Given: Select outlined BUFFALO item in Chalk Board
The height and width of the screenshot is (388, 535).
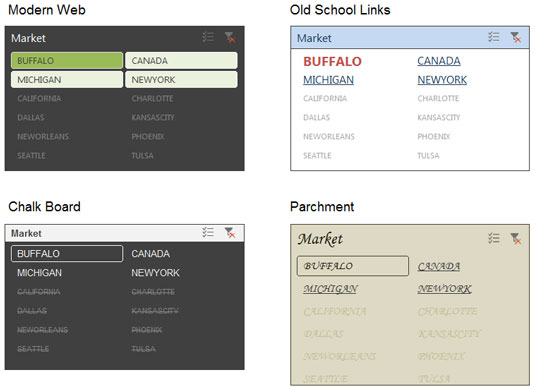Looking at the screenshot, I should pyautogui.click(x=67, y=254).
